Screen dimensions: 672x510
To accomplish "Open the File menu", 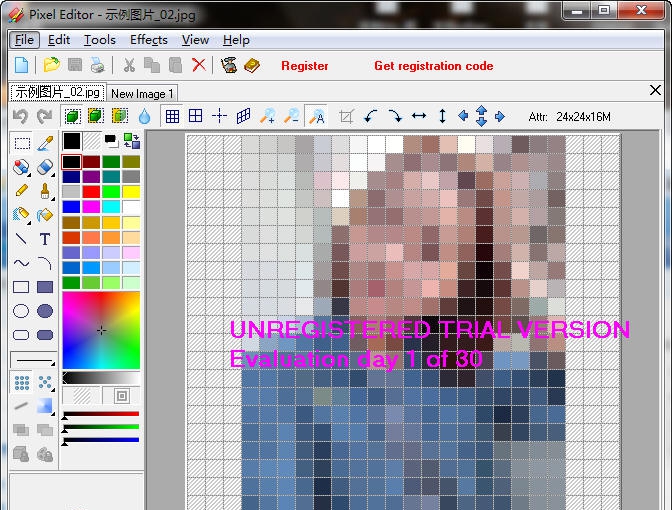I will click(24, 40).
